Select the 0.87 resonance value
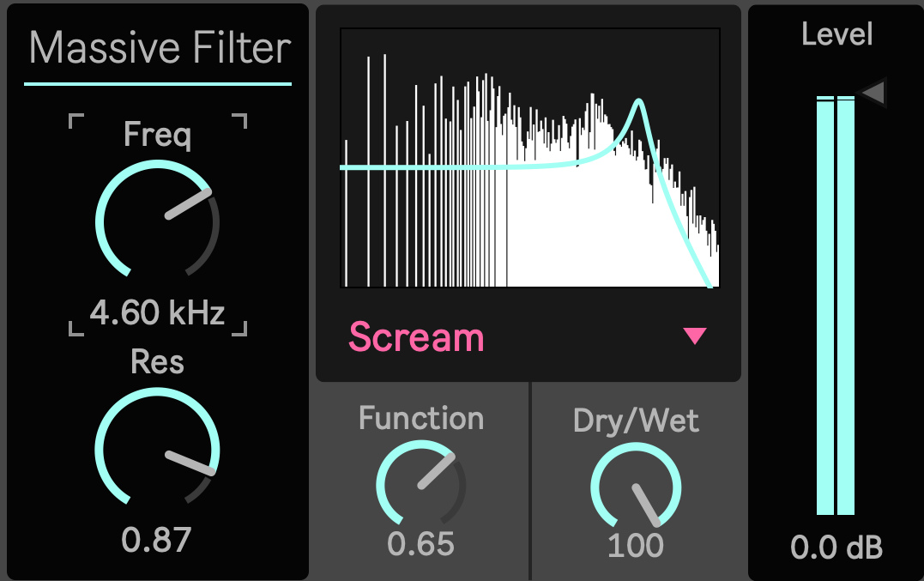The width and height of the screenshot is (924, 581). point(156,540)
